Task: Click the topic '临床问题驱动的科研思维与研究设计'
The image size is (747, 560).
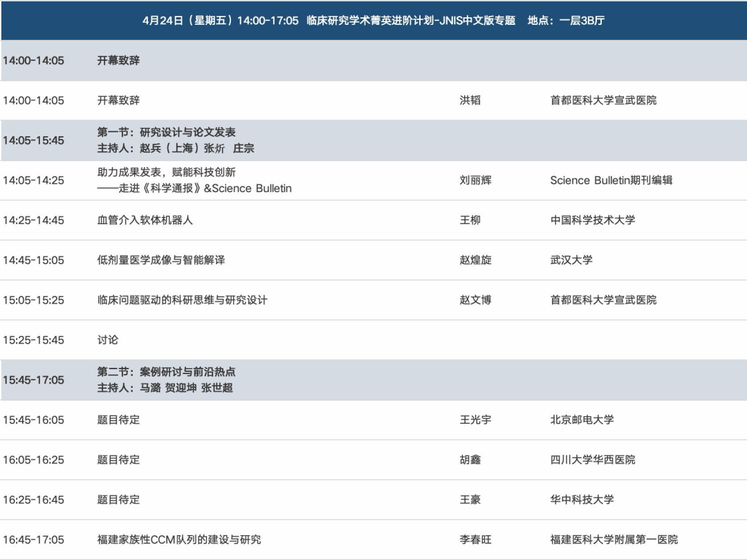Action: point(182,300)
